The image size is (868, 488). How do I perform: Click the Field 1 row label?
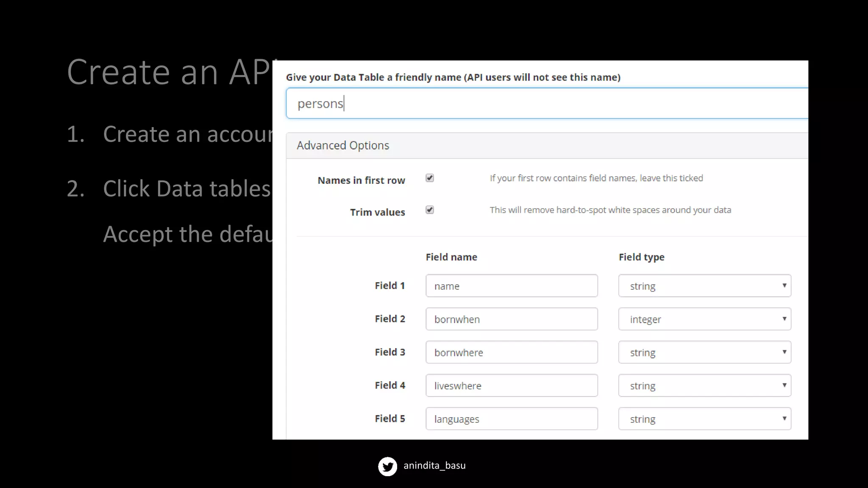[389, 286]
